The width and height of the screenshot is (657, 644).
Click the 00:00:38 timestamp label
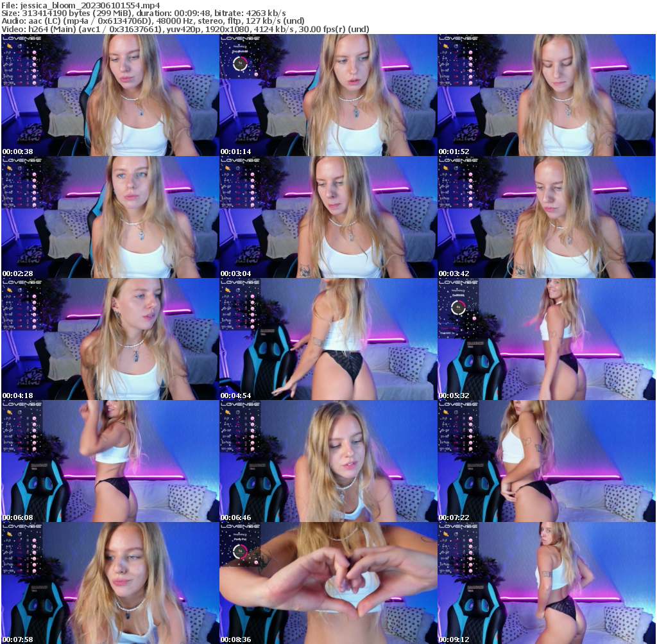click(17, 152)
